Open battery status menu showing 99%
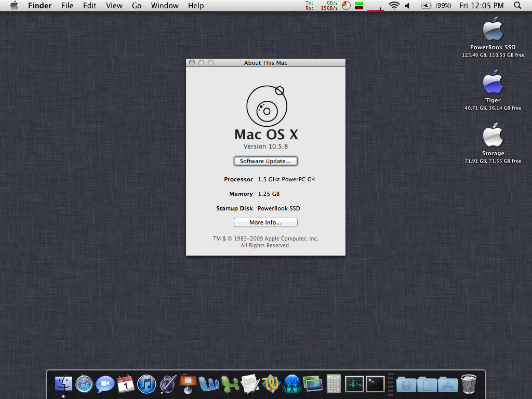Viewport: 532px width, 399px height. click(x=436, y=5)
